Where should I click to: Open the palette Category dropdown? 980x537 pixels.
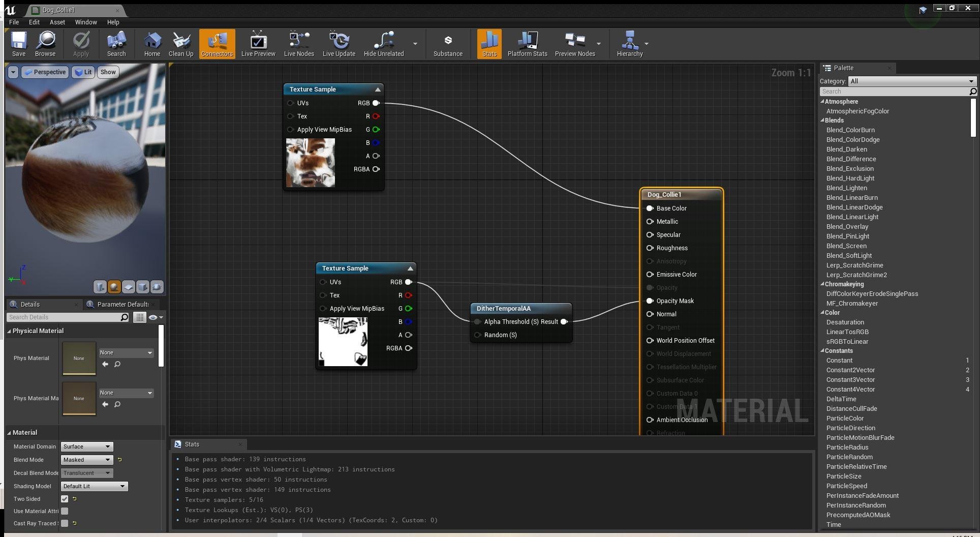912,81
